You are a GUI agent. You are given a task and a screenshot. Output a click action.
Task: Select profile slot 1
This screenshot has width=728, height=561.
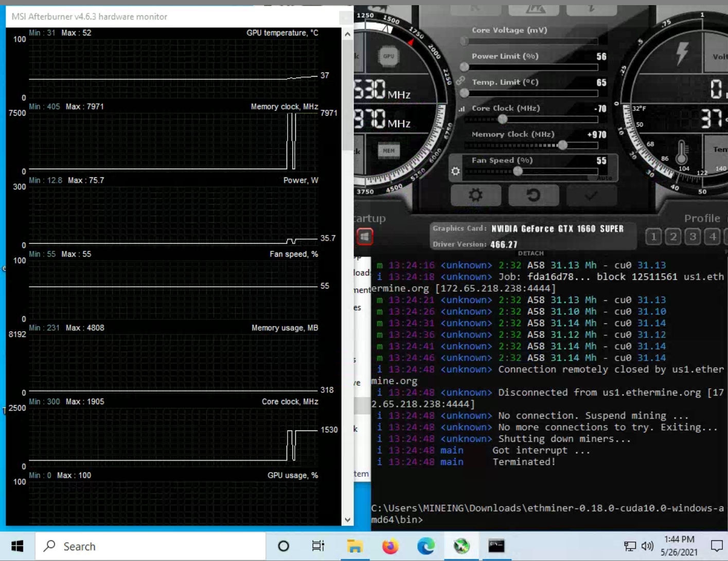click(653, 237)
